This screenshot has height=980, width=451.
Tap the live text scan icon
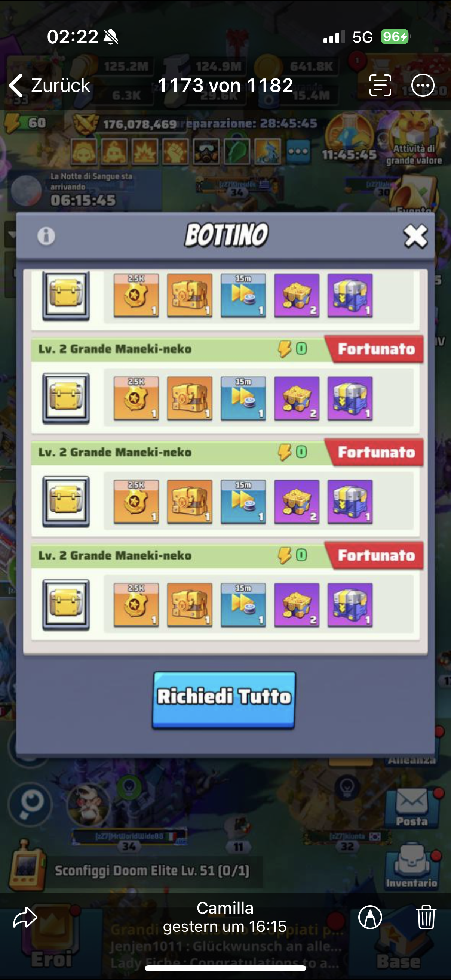point(380,85)
